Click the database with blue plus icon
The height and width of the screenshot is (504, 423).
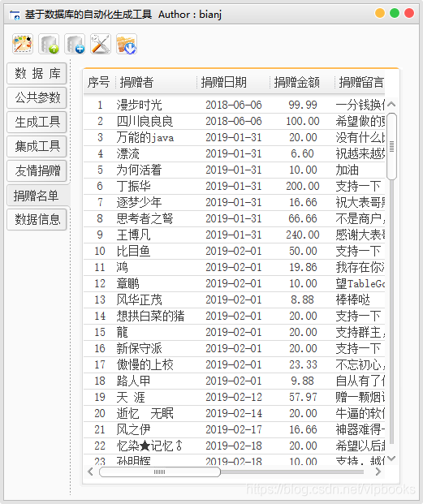pyautogui.click(x=75, y=44)
